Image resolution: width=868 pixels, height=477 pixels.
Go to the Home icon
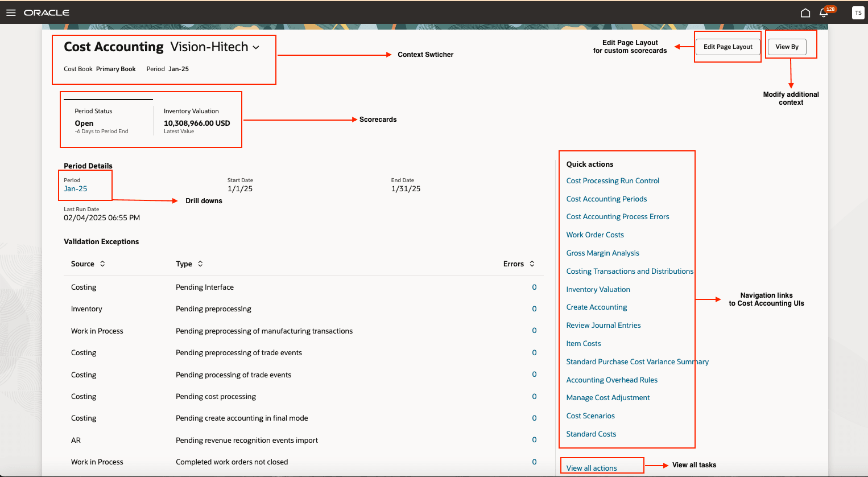(x=805, y=13)
